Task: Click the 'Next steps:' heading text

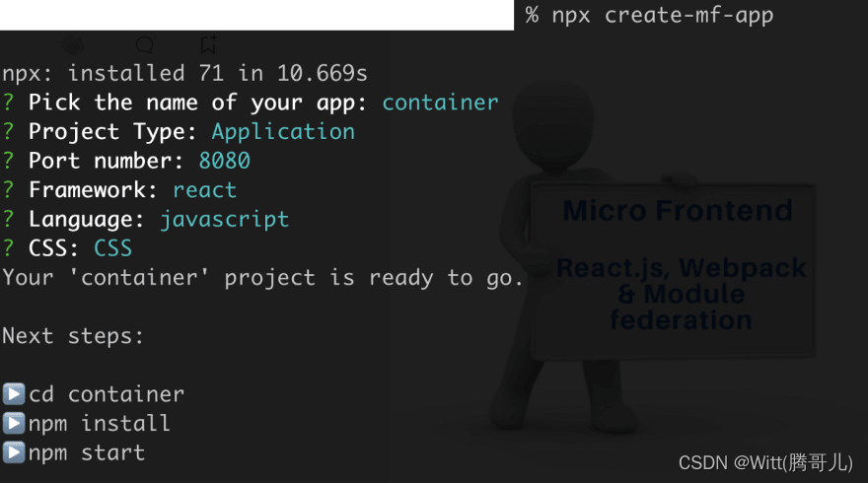Action: coord(73,336)
